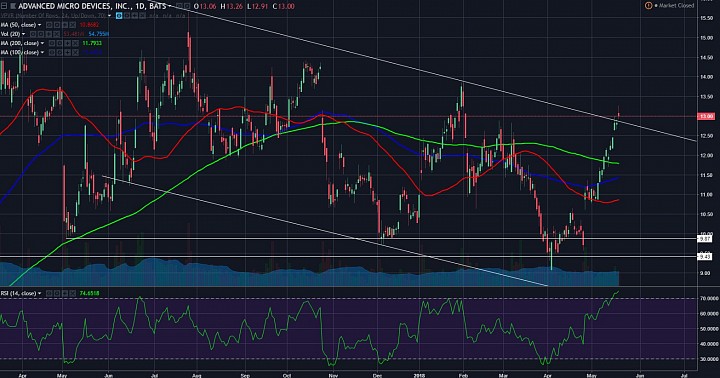Open the RSI (14, close) dropdown arrow

coord(39,293)
